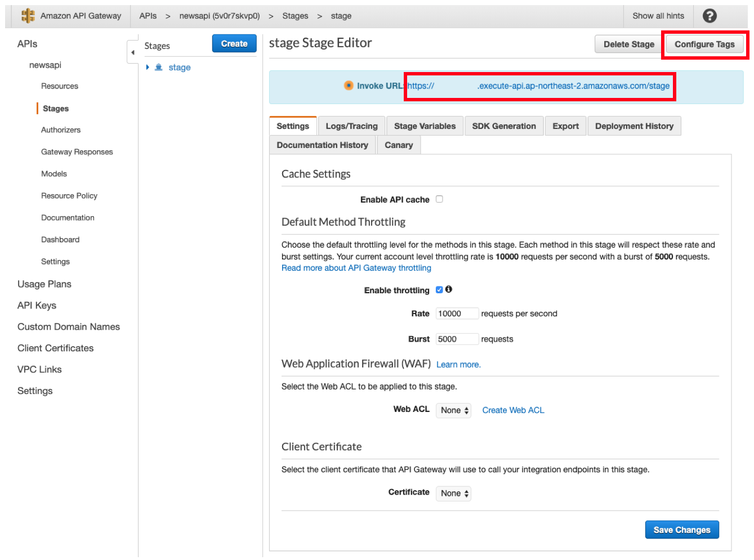Open Dashboard in sidebar
Screen dimensions: 754x560
[x=60, y=240]
